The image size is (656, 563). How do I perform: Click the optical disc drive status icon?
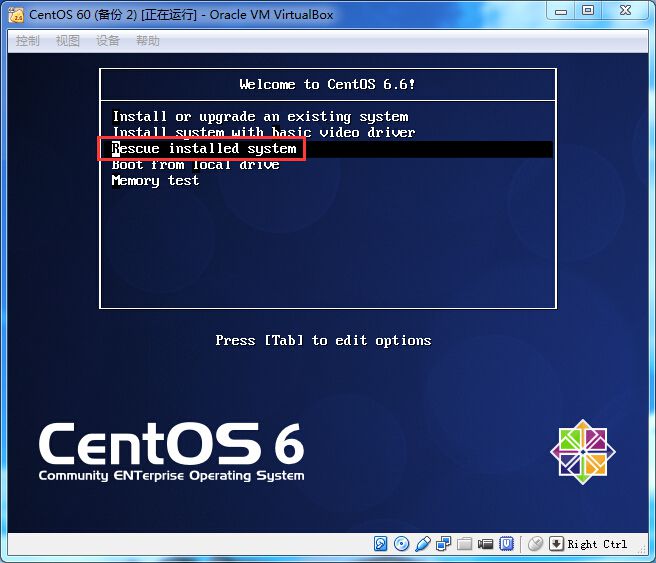[402, 544]
